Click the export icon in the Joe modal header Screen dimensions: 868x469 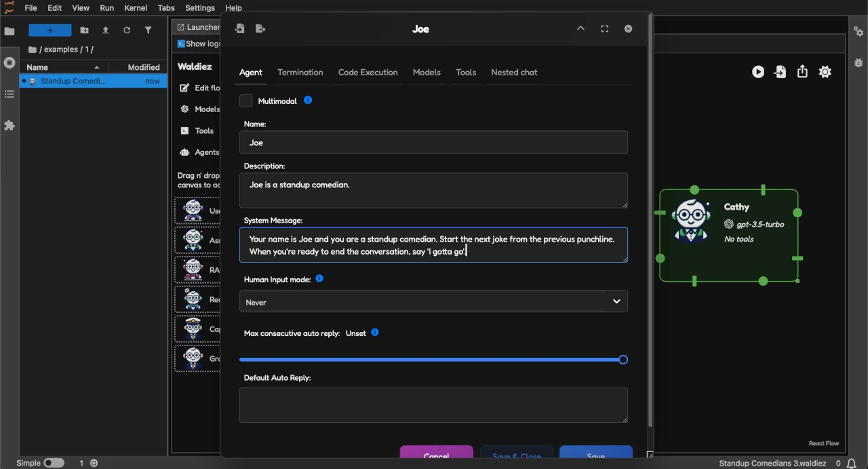260,29
